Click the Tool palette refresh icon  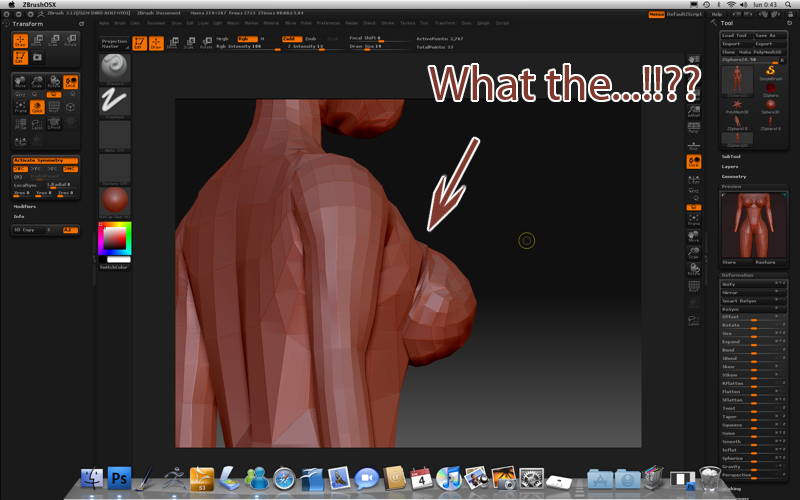(x=790, y=23)
